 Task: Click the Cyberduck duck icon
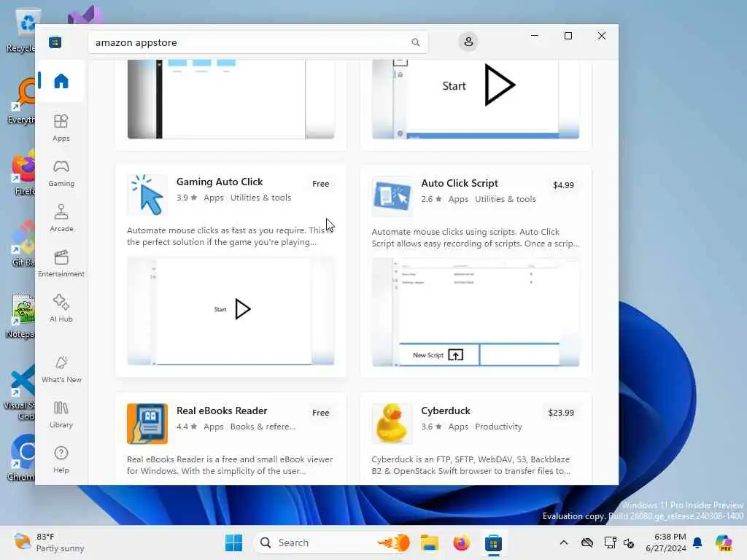(x=392, y=424)
